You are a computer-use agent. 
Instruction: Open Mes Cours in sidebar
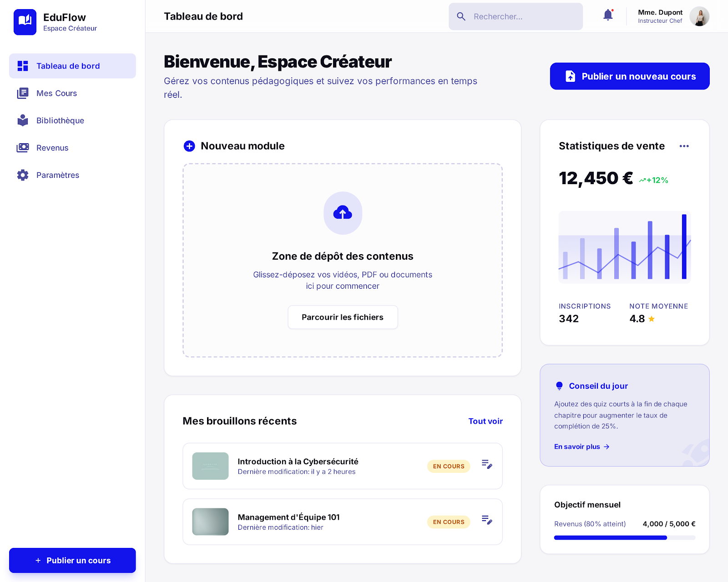tap(56, 93)
